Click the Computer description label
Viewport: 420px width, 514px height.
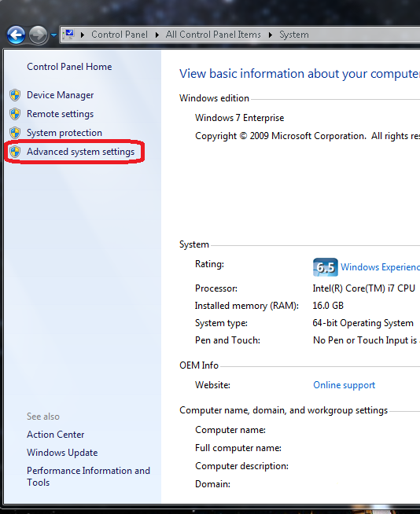click(x=241, y=466)
